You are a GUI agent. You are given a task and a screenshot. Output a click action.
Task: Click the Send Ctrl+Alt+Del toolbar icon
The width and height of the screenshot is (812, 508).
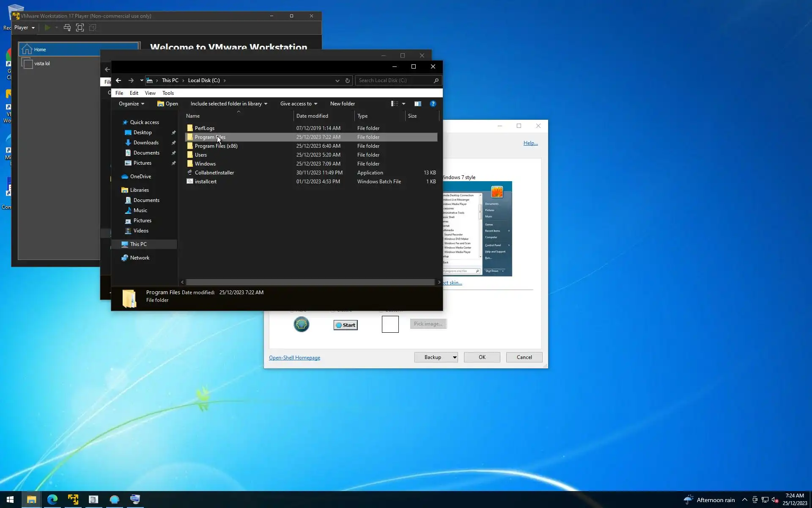coord(67,28)
